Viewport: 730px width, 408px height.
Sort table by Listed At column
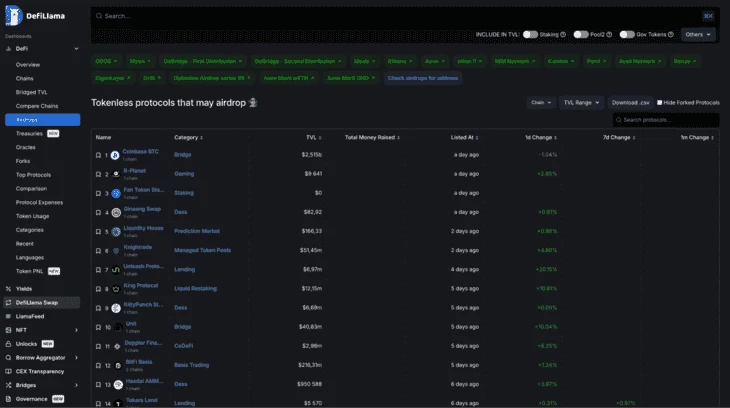(x=464, y=137)
